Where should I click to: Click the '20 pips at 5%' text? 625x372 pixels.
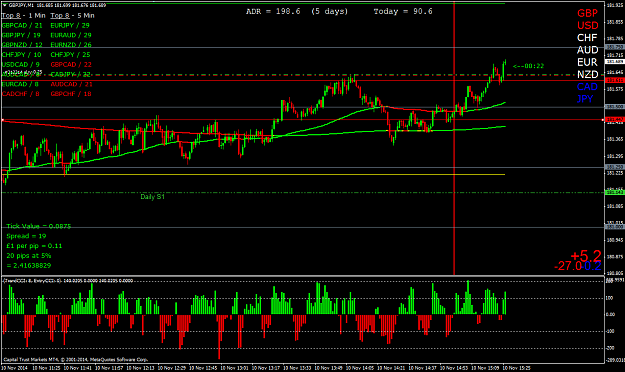pos(29,256)
